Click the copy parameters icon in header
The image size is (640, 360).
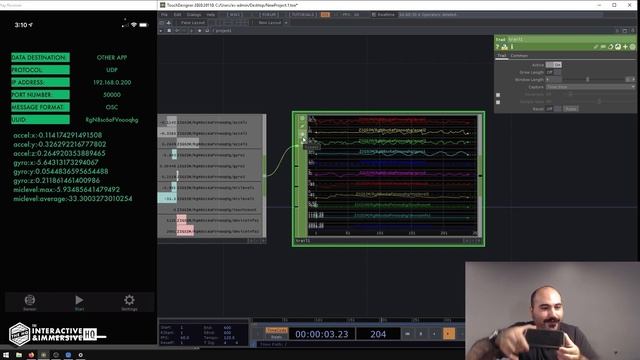tap(603, 47)
